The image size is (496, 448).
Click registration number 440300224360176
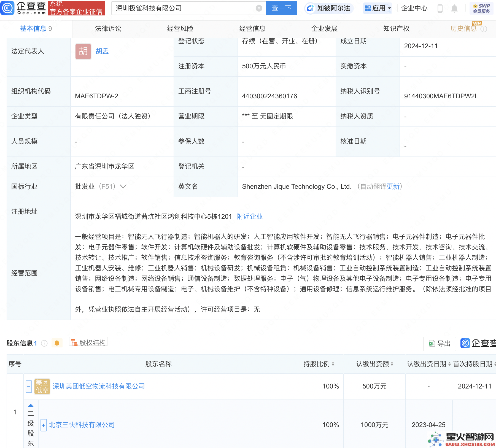point(269,96)
